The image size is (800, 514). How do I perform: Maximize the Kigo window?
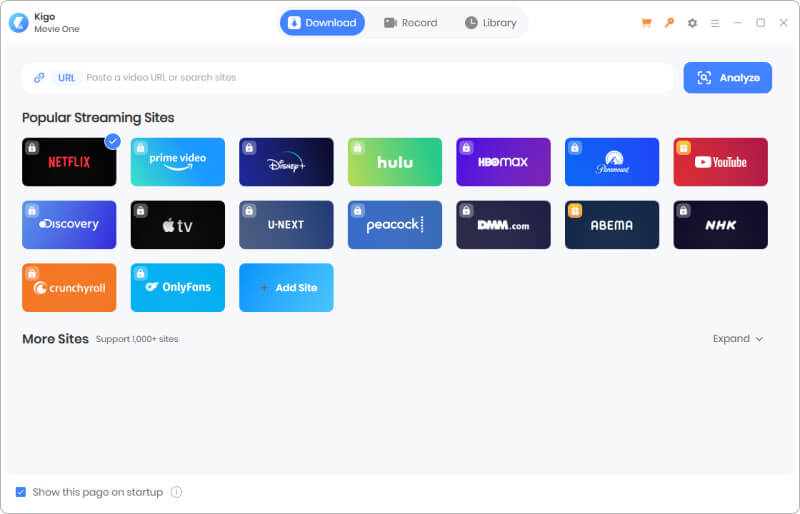[761, 23]
